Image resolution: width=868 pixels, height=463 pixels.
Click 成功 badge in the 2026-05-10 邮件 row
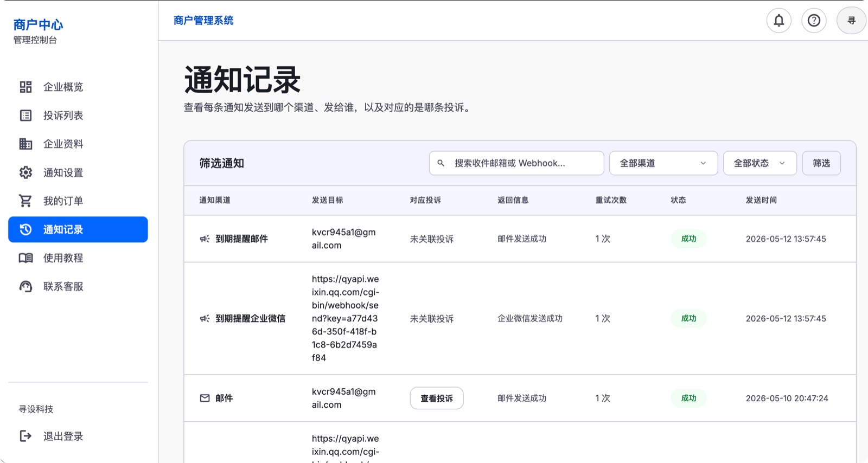point(688,398)
